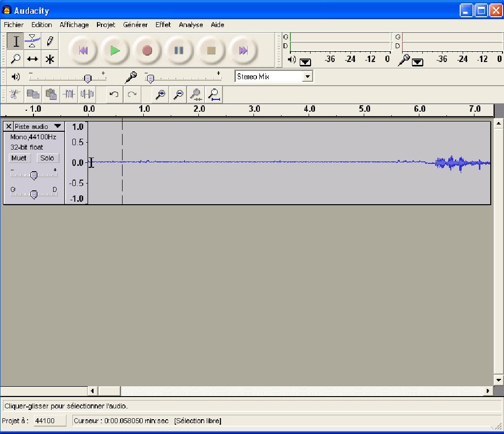This screenshot has height=434, width=504.
Task: Click the green Play button
Action: coord(115,50)
